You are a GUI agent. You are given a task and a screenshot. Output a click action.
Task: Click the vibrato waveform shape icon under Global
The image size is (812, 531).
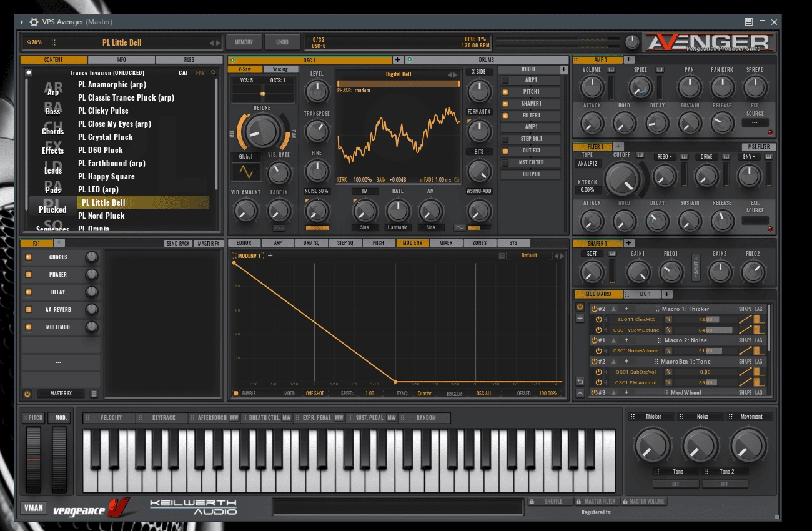[246, 171]
